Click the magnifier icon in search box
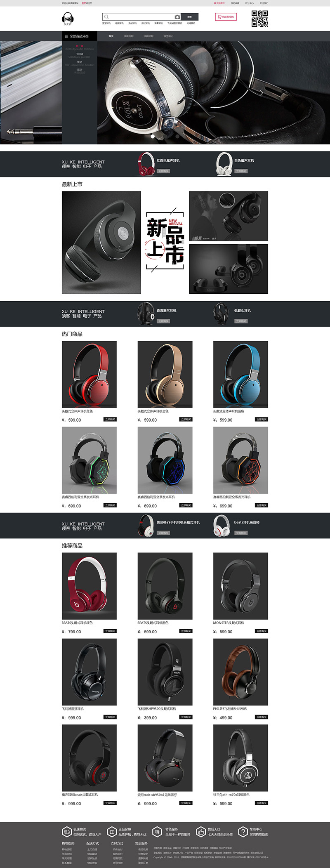This screenshot has width=330, height=868. [106, 17]
